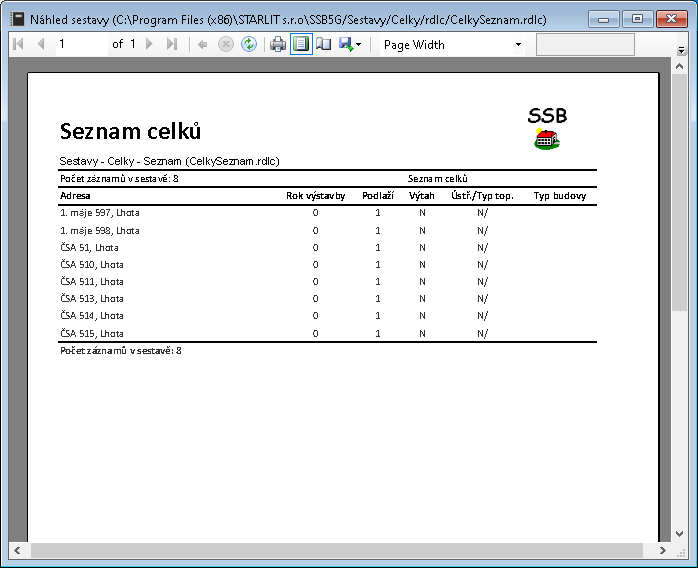Screen dimensions: 698x568
Task: Jump to the last page of report
Action: pos(172,44)
